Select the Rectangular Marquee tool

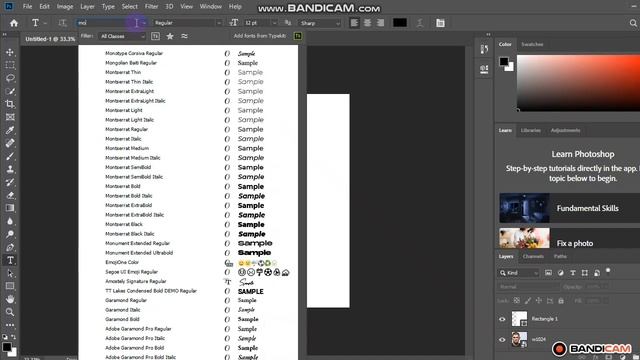(10, 65)
